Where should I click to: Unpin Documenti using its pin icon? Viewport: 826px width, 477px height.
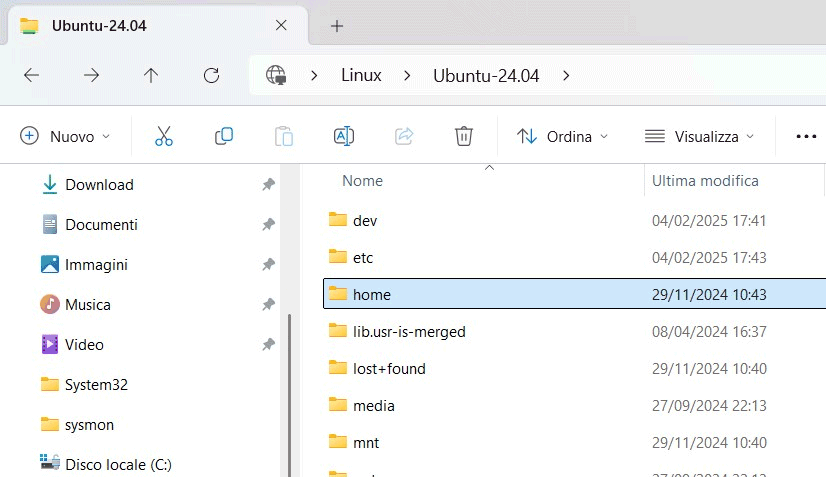(269, 224)
